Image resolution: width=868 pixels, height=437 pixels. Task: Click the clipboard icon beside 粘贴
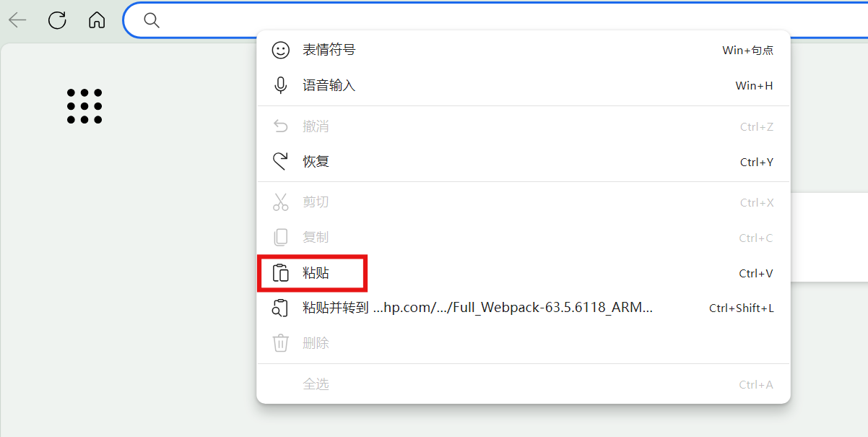(x=280, y=273)
